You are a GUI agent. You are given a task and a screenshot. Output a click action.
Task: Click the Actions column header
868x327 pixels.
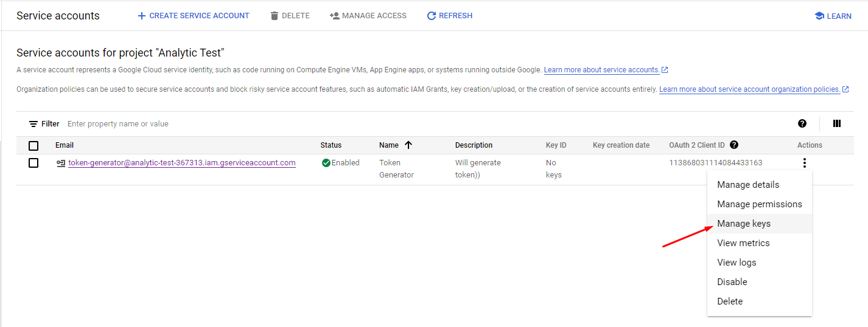point(810,145)
